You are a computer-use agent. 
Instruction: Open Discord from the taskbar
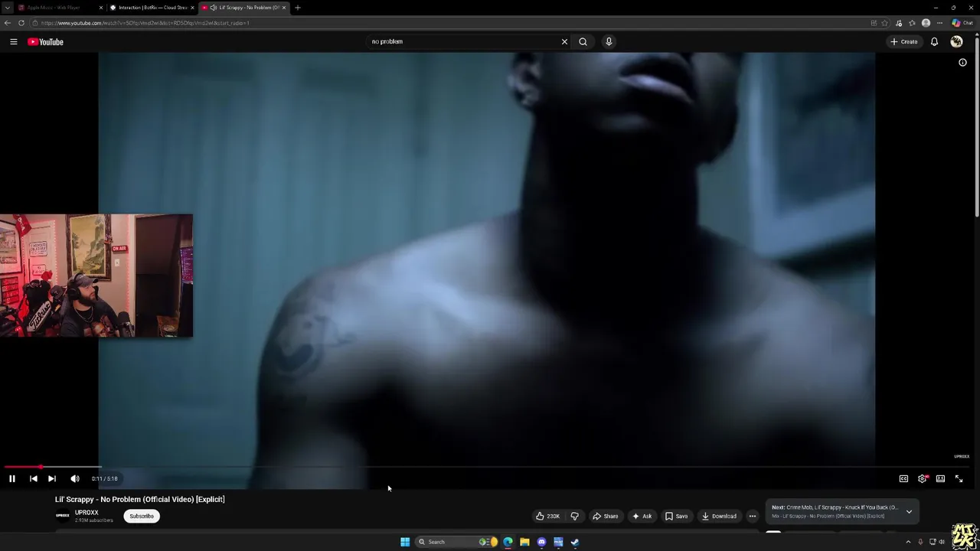[541, 542]
